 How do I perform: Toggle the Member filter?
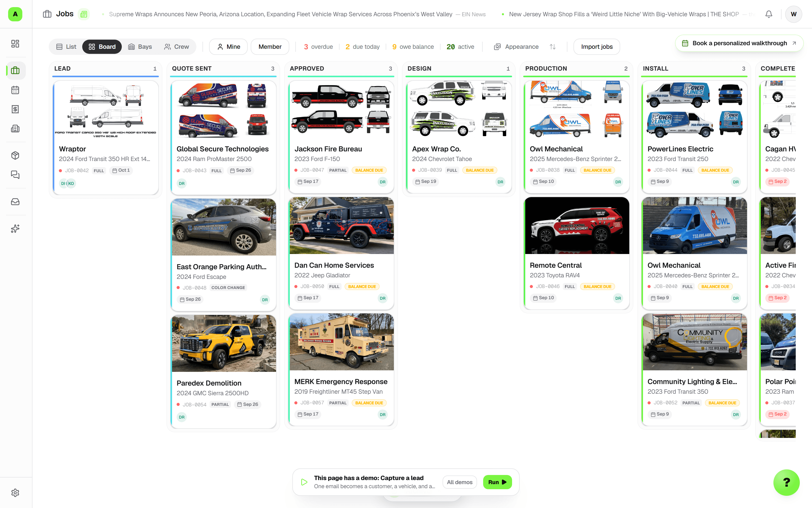tap(270, 47)
